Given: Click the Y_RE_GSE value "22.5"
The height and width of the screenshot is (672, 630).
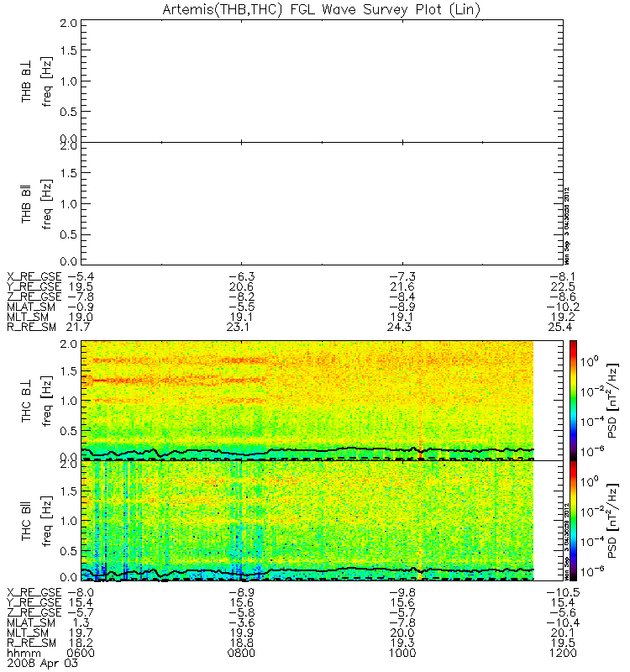Looking at the screenshot, I should [x=563, y=286].
